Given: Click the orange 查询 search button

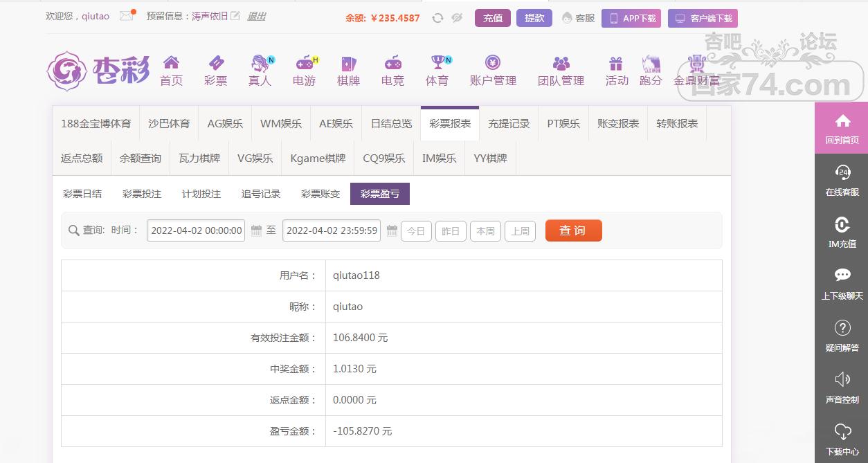Looking at the screenshot, I should coord(574,230).
